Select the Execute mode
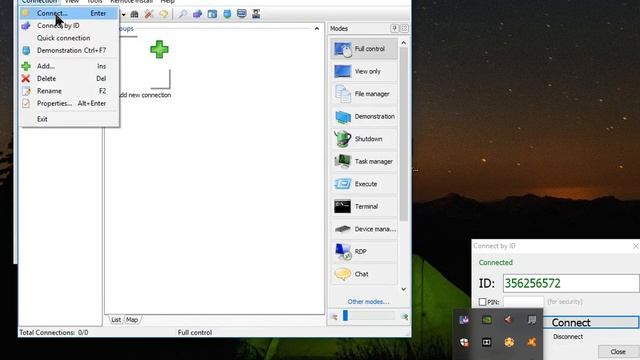Screen dimensions: 640x360 click(x=364, y=184)
